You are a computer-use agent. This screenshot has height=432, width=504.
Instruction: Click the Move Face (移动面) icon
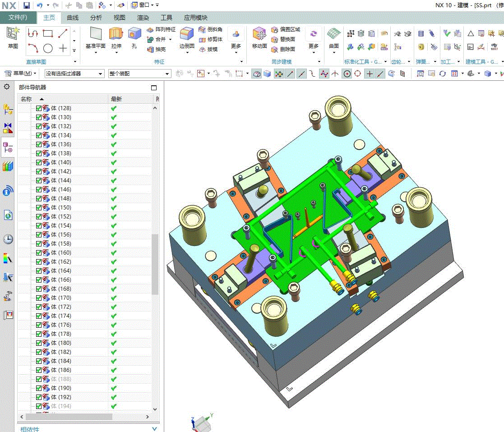coord(259,33)
